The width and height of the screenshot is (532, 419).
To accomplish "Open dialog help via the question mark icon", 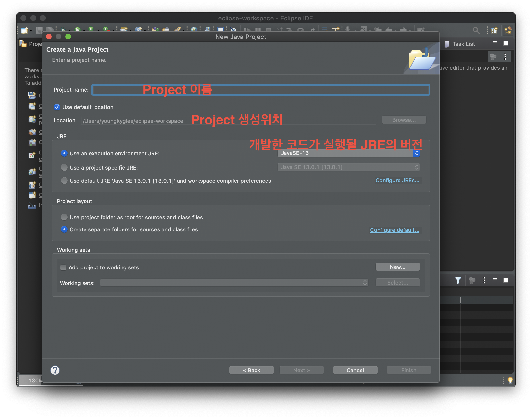I will click(x=55, y=370).
